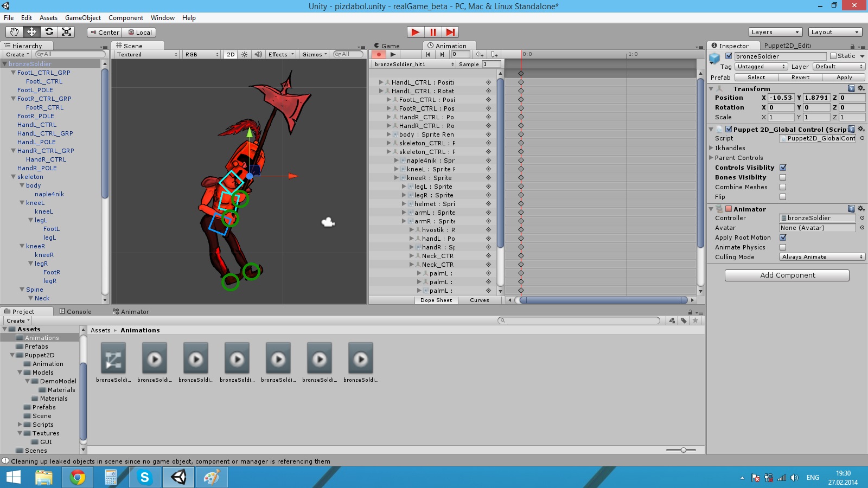Switch to Game tab
The height and width of the screenshot is (488, 868).
(387, 46)
